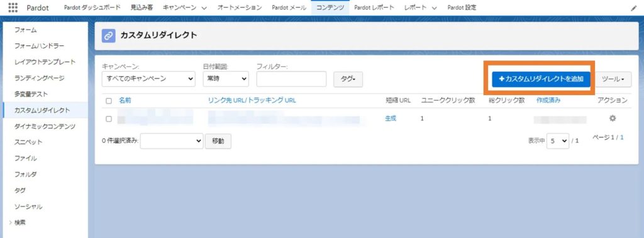The width and height of the screenshot is (644, 238).
Task: Open Pardot ダッシュボード tab
Action: pos(92,8)
